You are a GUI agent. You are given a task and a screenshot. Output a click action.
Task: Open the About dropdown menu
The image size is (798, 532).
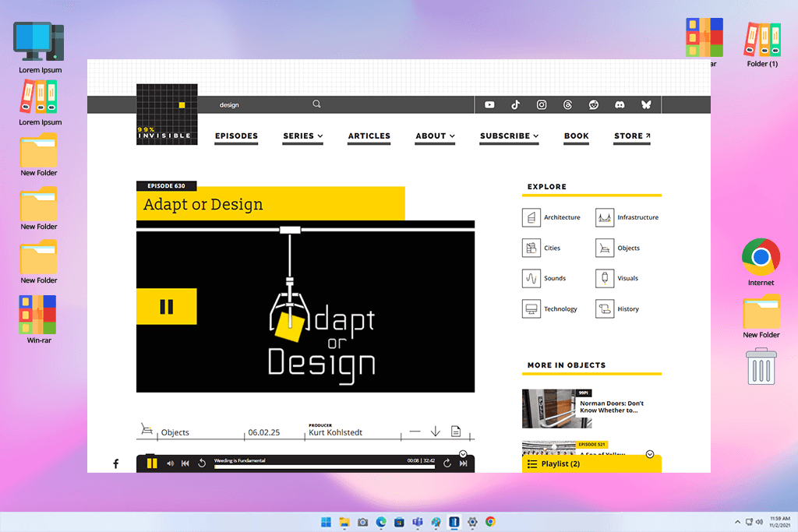point(435,136)
